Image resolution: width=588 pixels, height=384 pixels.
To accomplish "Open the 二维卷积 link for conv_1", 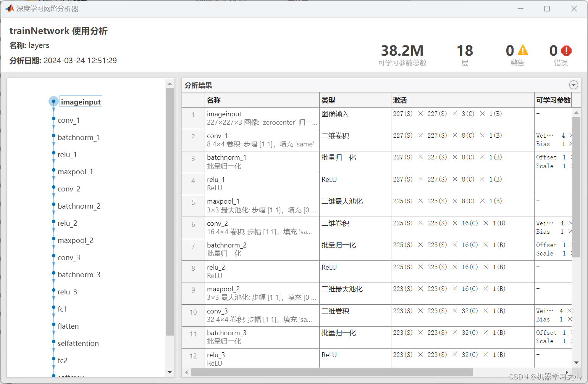I will [x=335, y=135].
